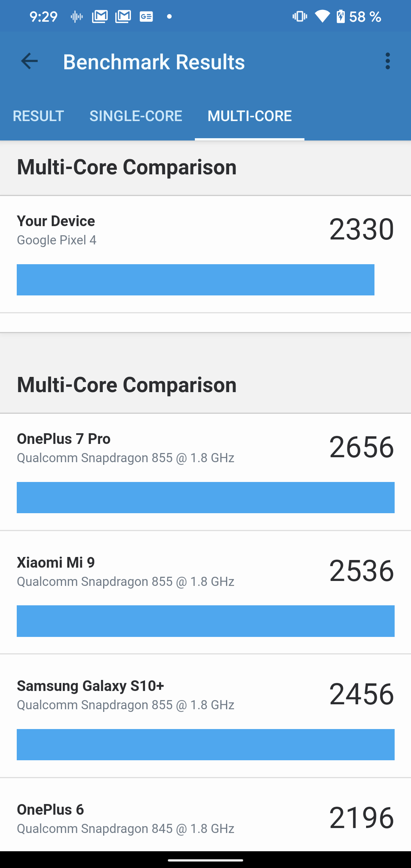Tap the back arrow icon
This screenshot has width=411, height=868.
pyautogui.click(x=29, y=61)
